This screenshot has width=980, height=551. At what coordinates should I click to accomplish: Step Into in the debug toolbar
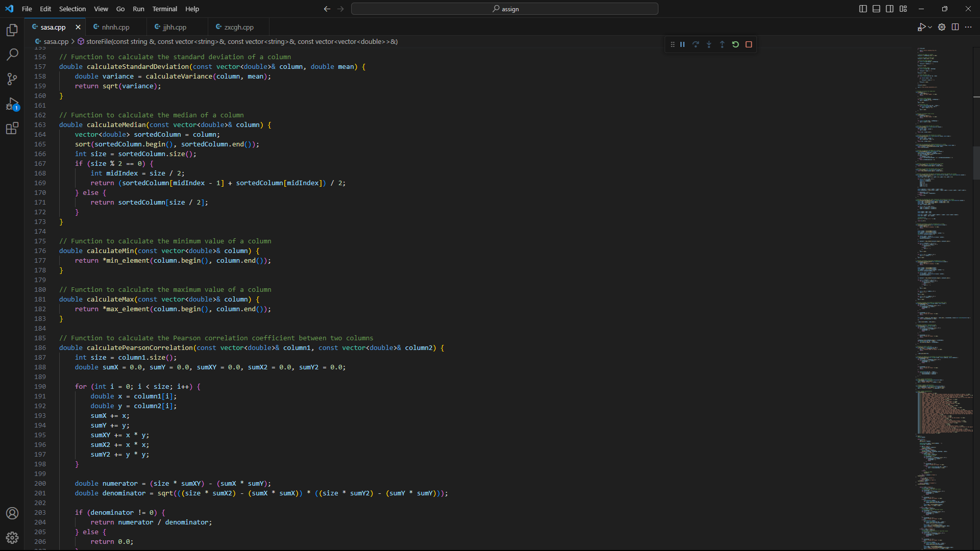(x=709, y=44)
